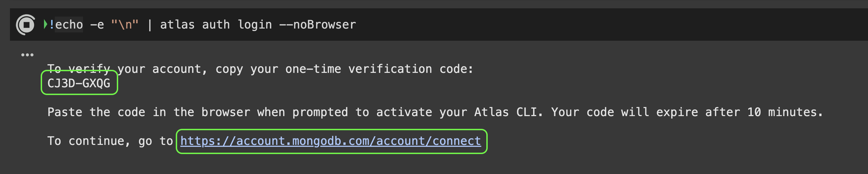Open the three-dot output options menu
The height and width of the screenshot is (174, 868).
(x=27, y=55)
